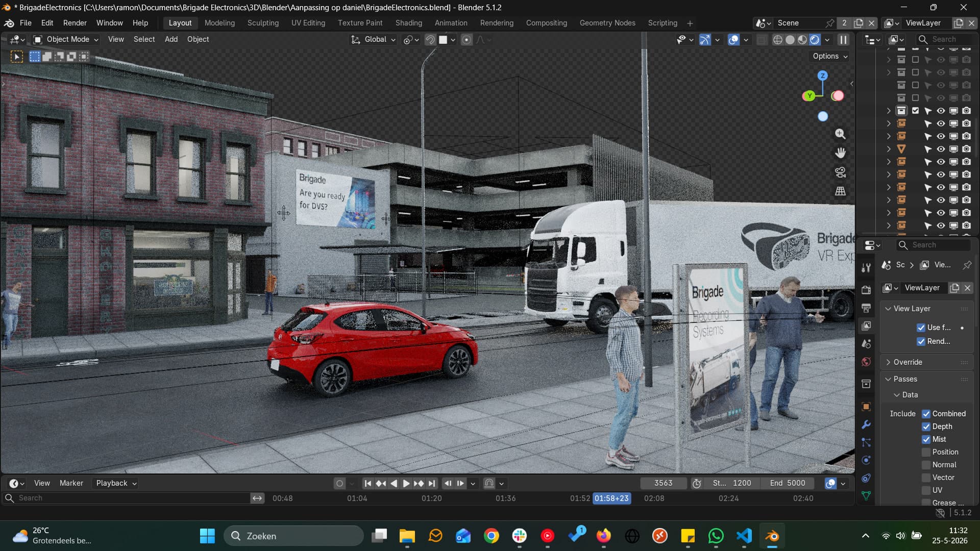Click the viewport zoom magnifier icon

coord(840,134)
